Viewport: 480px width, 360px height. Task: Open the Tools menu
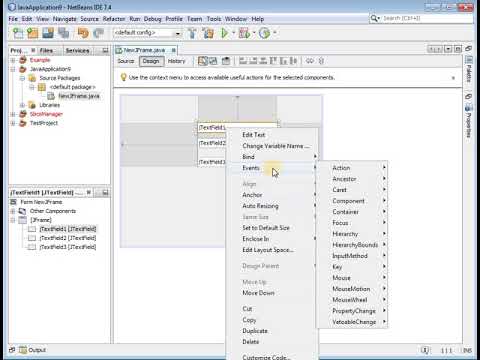214,19
